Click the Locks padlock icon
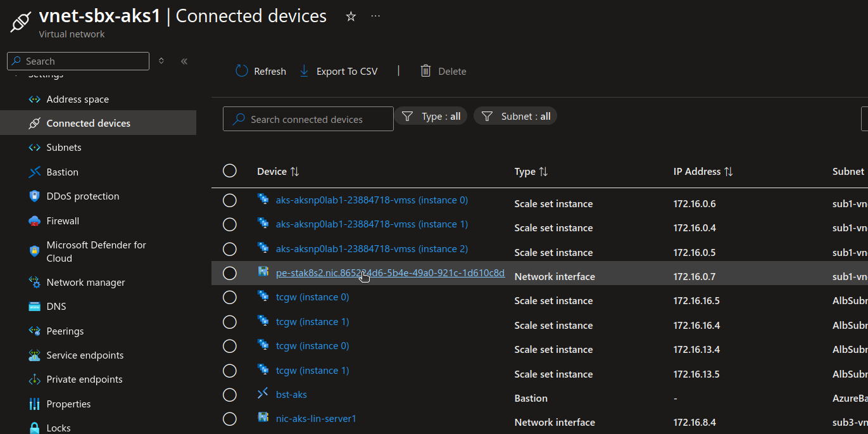This screenshot has width=868, height=434. [x=35, y=428]
